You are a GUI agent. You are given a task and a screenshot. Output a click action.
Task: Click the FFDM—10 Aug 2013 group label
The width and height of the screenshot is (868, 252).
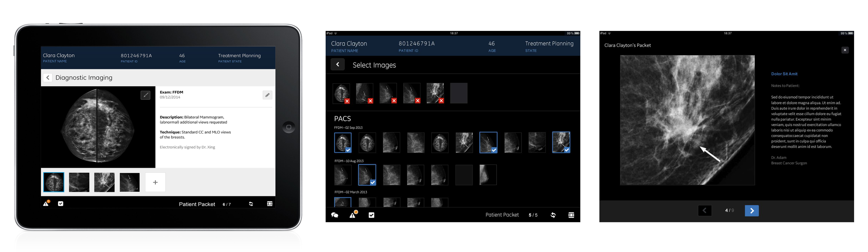(349, 161)
